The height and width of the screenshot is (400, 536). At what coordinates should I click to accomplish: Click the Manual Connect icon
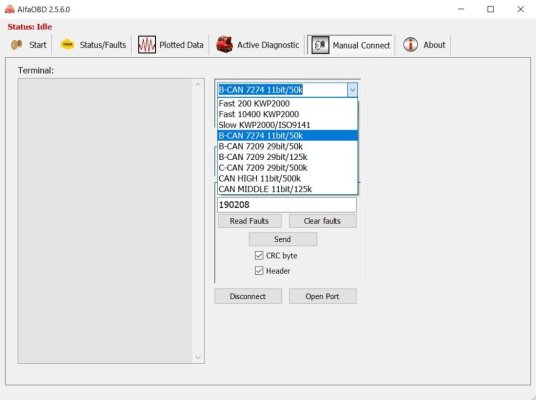click(320, 45)
